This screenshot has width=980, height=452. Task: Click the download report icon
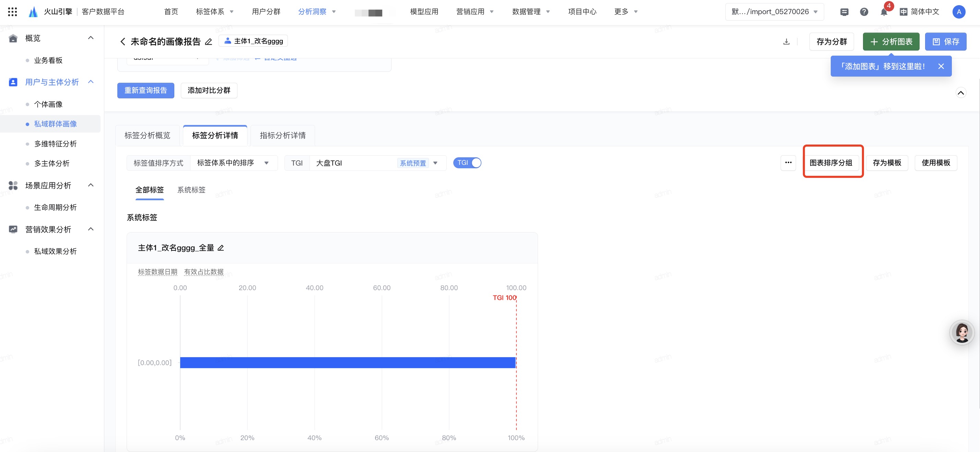tap(786, 42)
